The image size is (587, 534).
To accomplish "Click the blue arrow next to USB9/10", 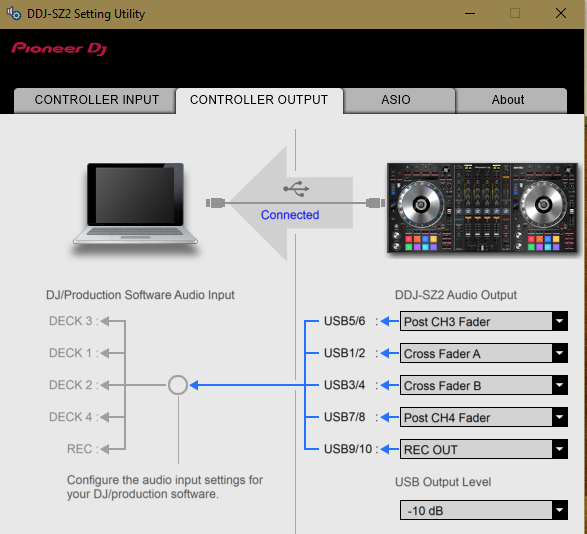I will pyautogui.click(x=390, y=449).
